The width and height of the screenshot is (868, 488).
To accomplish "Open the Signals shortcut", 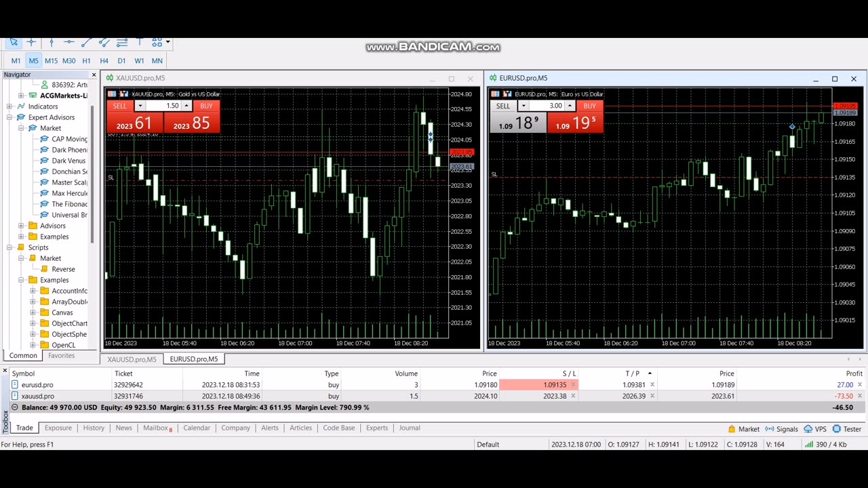I will click(782, 429).
